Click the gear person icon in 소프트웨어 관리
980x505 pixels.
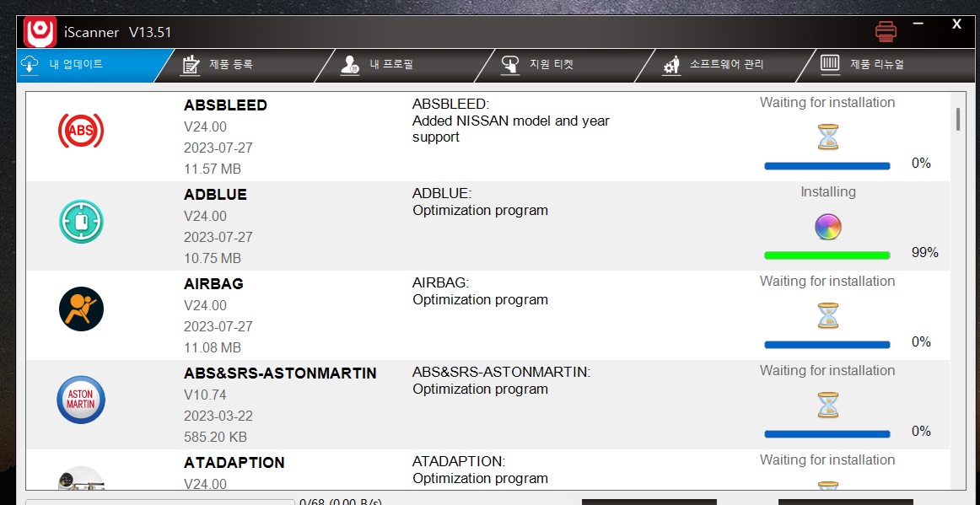coord(671,66)
